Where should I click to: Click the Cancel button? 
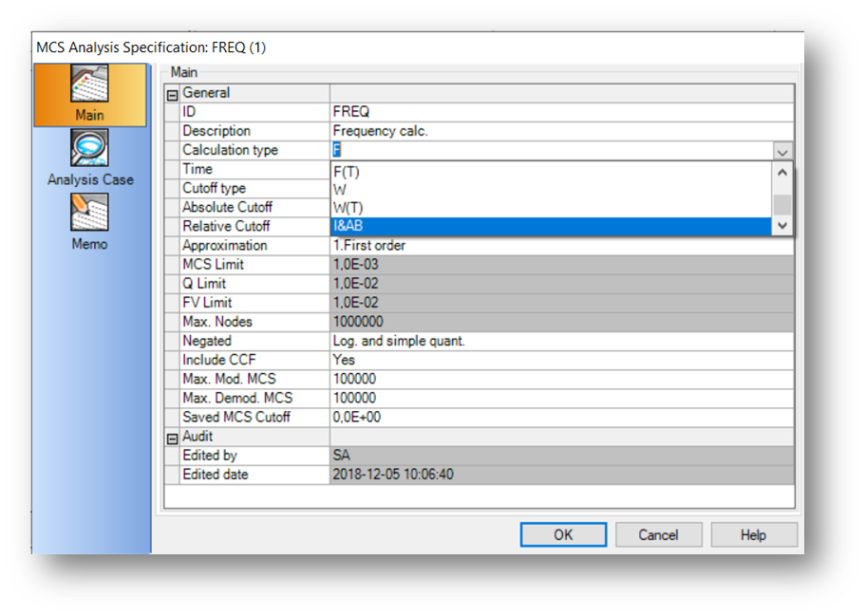(658, 534)
